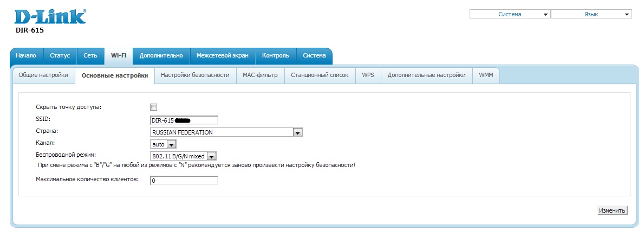
Task: Click the SSID input field
Action: [x=184, y=120]
